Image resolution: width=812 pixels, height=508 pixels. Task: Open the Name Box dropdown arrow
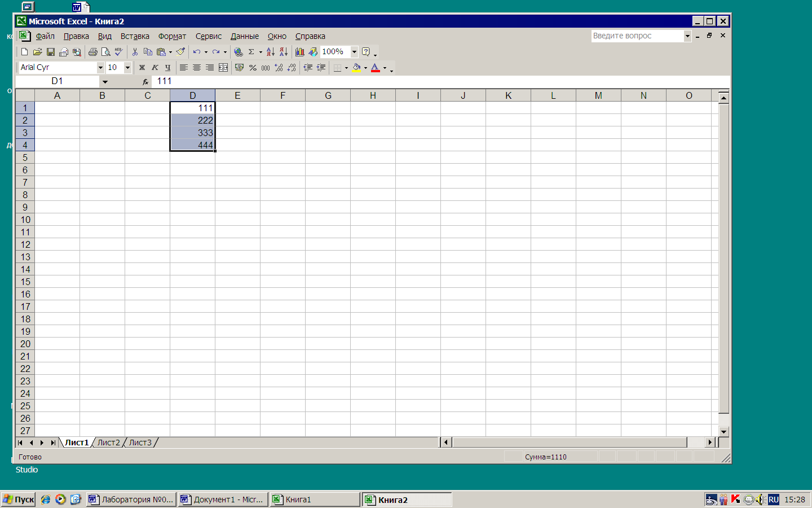[105, 82]
